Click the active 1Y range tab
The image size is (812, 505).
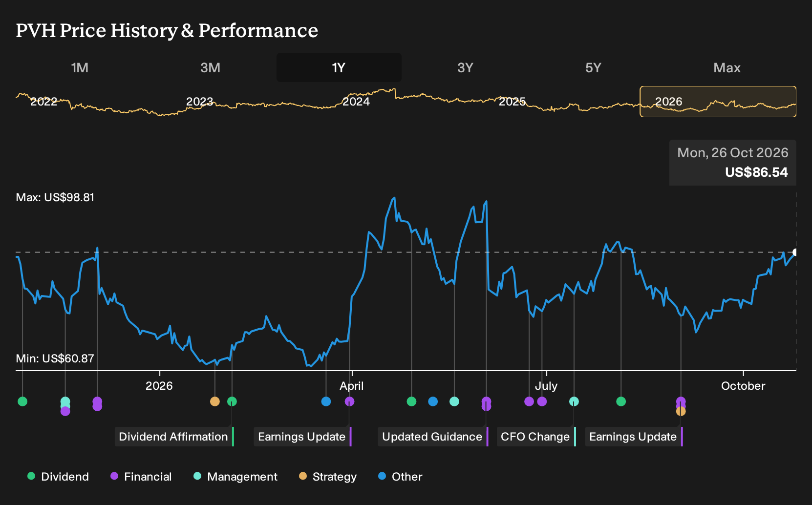click(339, 67)
